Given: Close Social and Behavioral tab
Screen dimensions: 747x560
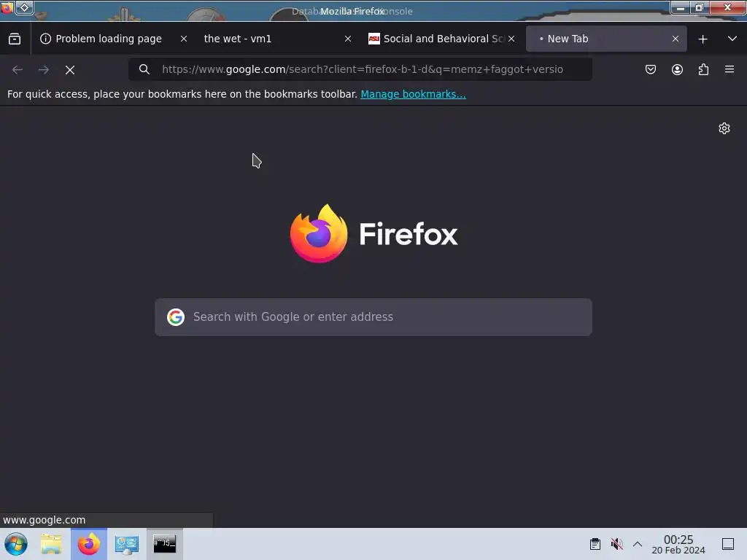Looking at the screenshot, I should (x=511, y=39).
